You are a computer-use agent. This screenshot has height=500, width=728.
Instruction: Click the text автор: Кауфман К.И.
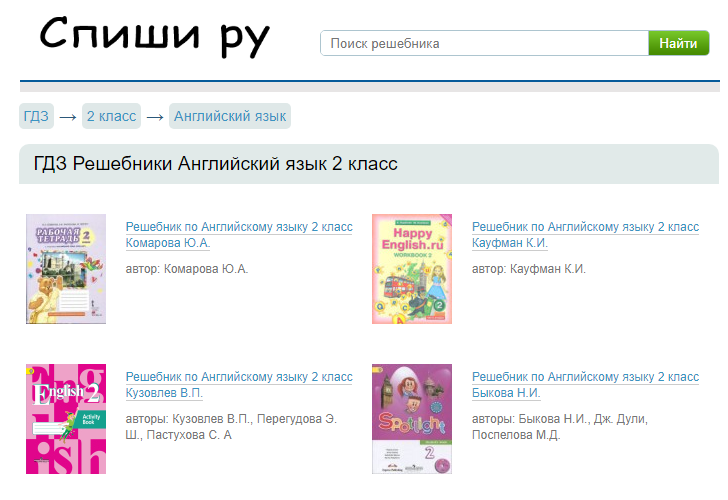(529, 269)
